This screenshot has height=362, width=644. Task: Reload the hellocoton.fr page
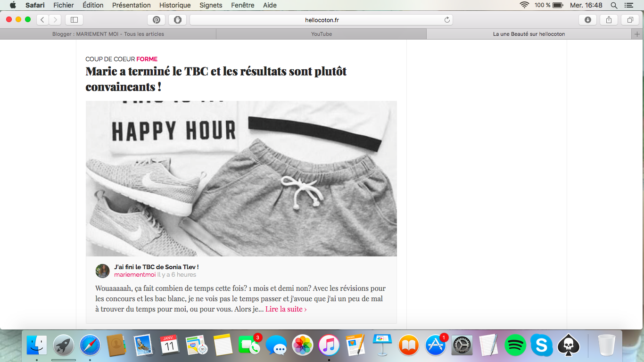pos(447,20)
